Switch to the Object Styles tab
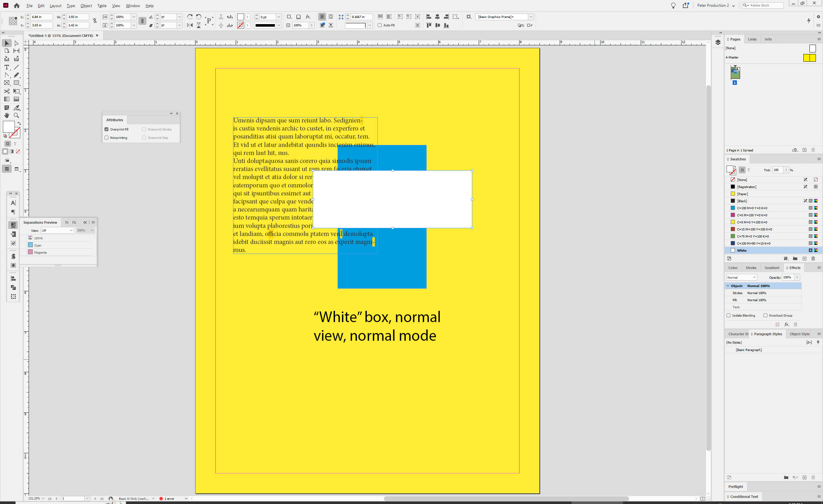823x504 pixels. [799, 334]
